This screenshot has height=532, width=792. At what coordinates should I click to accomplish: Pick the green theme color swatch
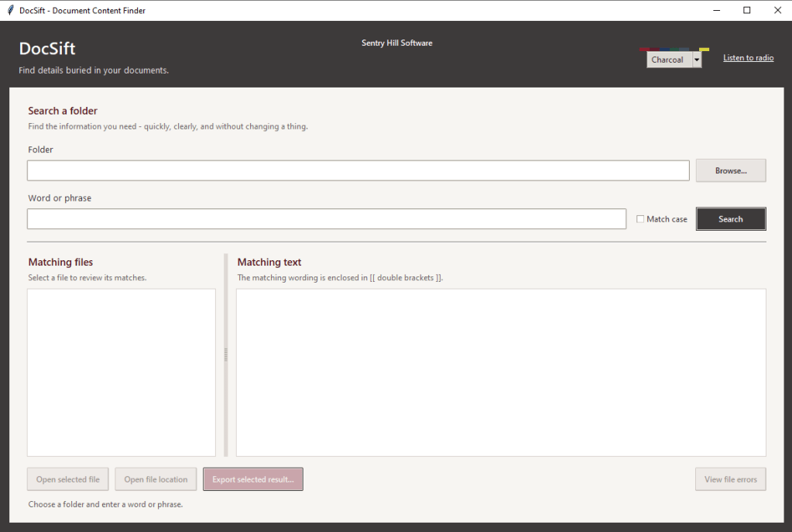(674, 50)
